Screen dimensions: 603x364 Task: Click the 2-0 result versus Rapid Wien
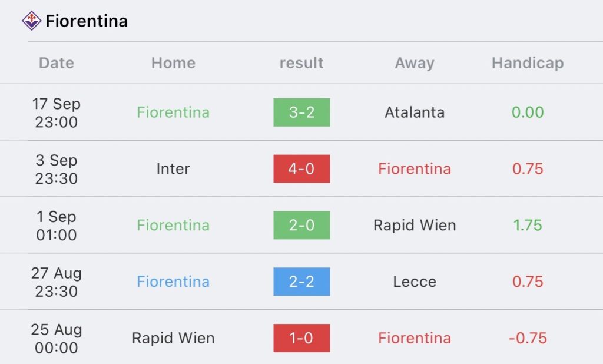301,226
